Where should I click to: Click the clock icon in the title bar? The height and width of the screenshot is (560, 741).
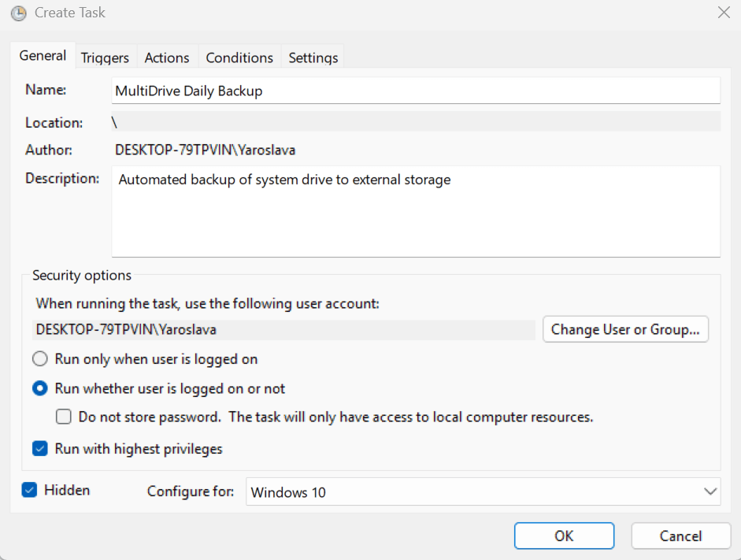pos(17,13)
